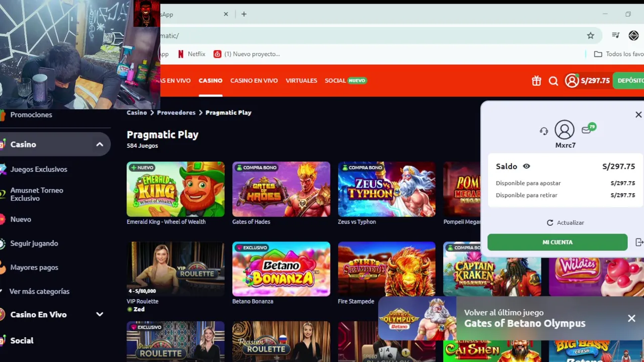Click the user account icon beside S/297.75
The height and width of the screenshot is (362, 644).
tap(572, 80)
